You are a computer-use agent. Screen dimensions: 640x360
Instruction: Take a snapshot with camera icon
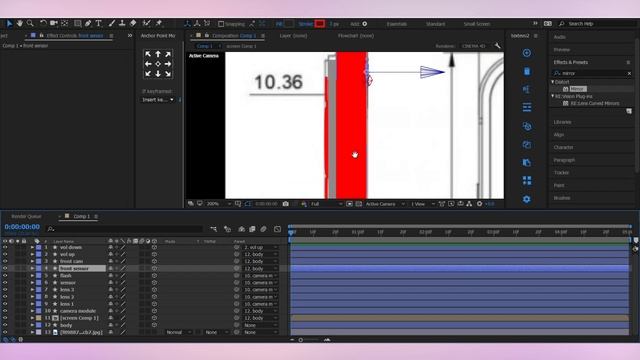(285, 204)
